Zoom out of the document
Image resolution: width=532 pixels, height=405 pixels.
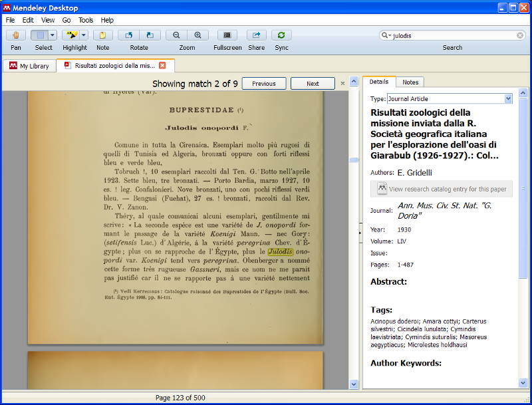[x=176, y=35]
